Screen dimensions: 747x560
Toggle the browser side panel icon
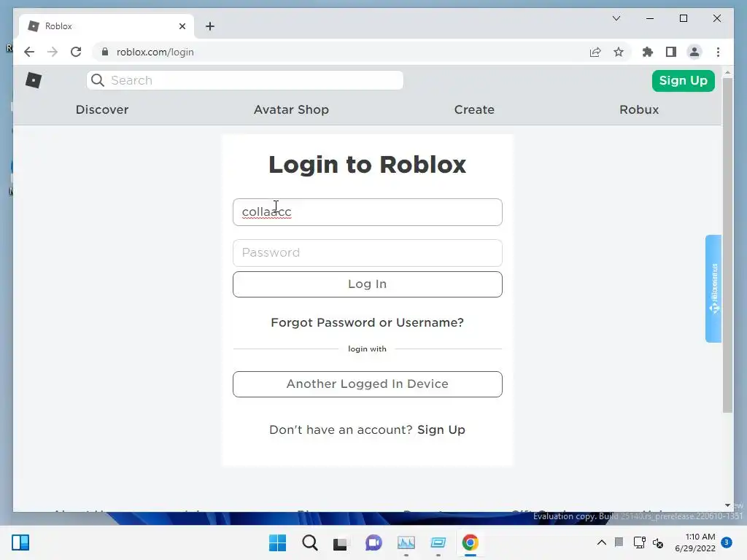click(671, 52)
